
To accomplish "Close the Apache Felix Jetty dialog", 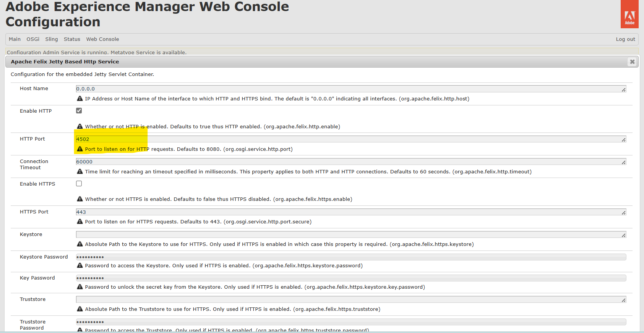I will 632,61.
